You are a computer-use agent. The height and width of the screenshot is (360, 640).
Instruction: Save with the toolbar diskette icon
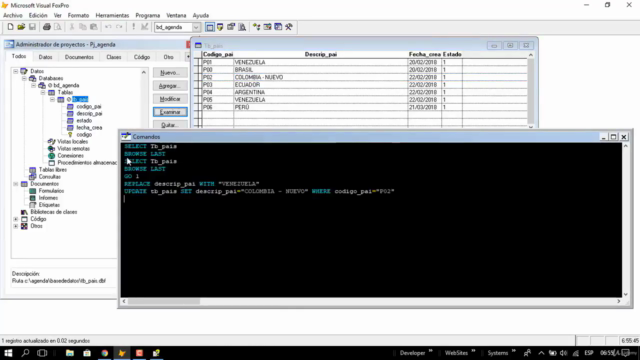32,27
